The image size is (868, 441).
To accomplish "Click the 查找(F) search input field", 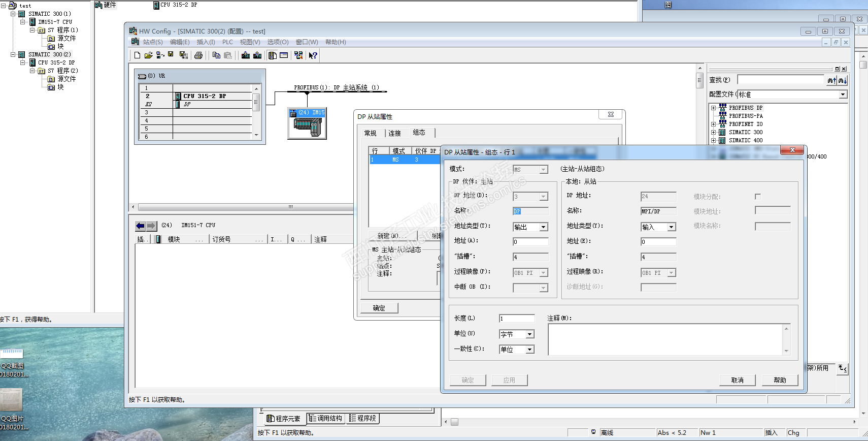I will (781, 80).
